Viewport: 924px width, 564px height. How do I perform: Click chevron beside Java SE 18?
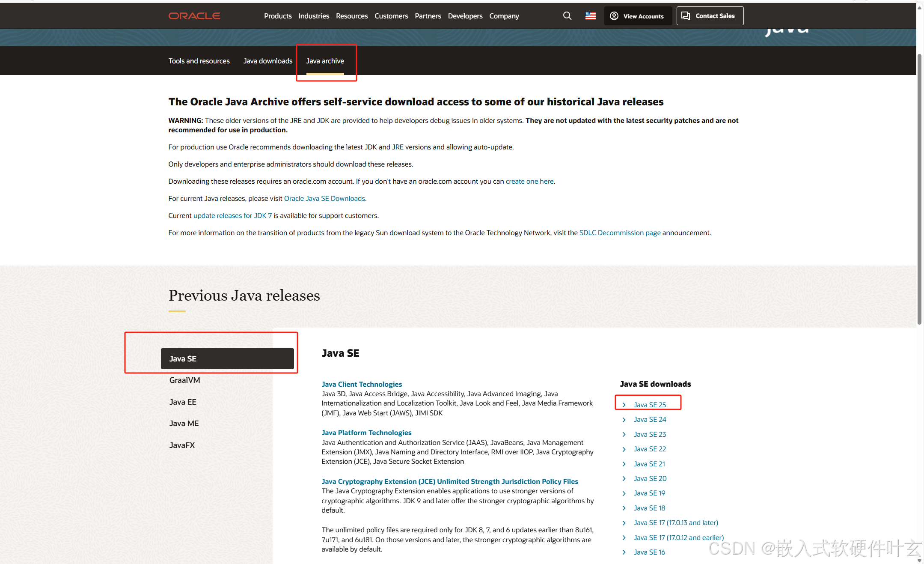point(624,508)
